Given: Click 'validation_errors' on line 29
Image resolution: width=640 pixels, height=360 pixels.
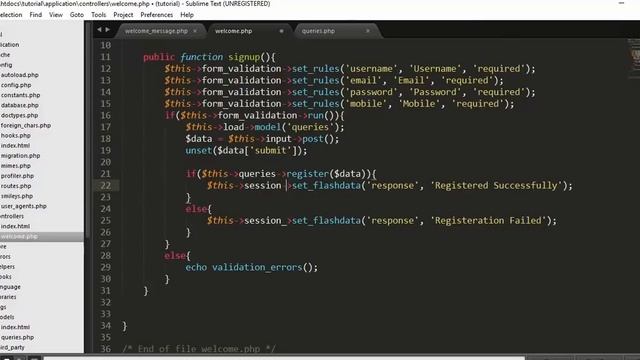Looking at the screenshot, I should (257, 267).
